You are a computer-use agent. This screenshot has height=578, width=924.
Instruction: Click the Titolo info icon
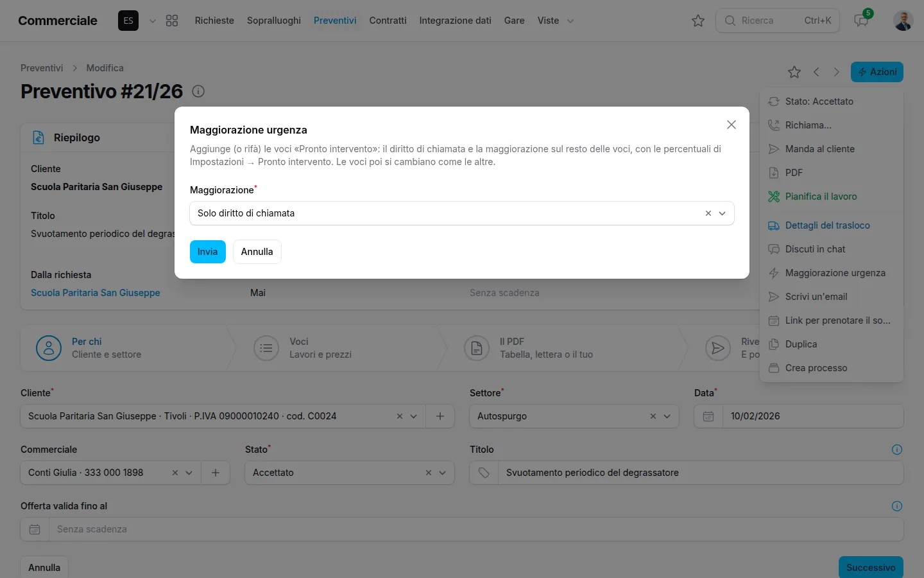897,450
